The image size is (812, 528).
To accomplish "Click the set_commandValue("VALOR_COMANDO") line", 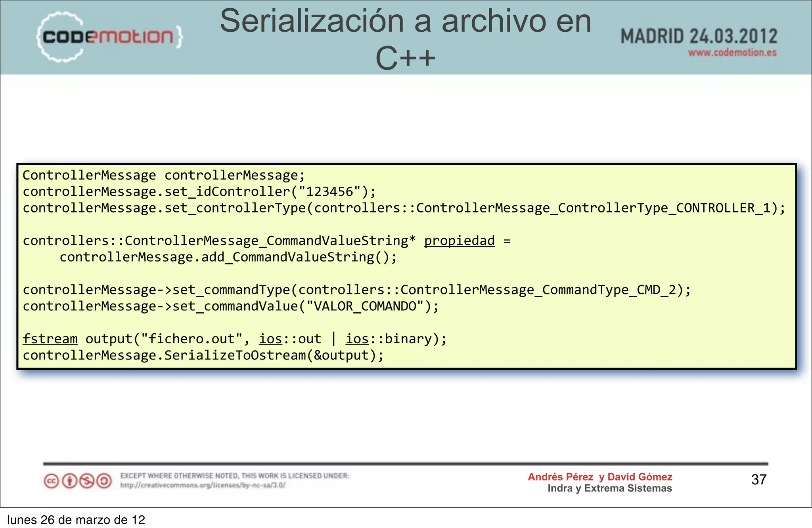I will click(231, 306).
